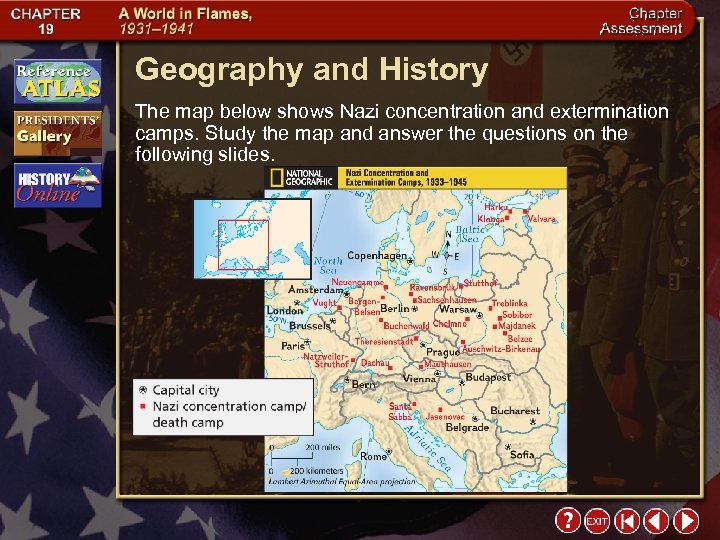Viewport: 720px width, 540px height.
Task: Launch History Online link
Action: coord(58,186)
